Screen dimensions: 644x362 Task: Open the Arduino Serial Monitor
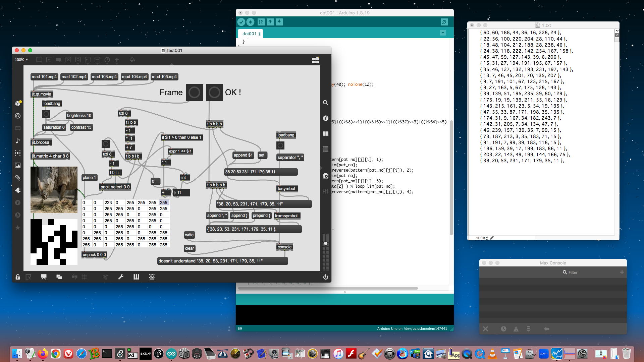444,22
